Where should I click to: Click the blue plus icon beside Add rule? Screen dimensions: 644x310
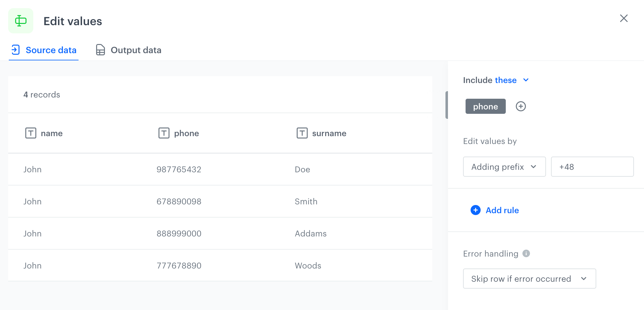click(475, 210)
